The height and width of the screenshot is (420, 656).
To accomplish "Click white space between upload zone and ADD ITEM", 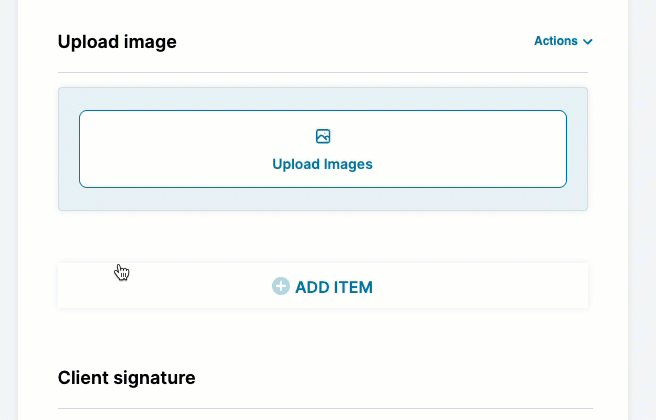I will click(x=322, y=236).
